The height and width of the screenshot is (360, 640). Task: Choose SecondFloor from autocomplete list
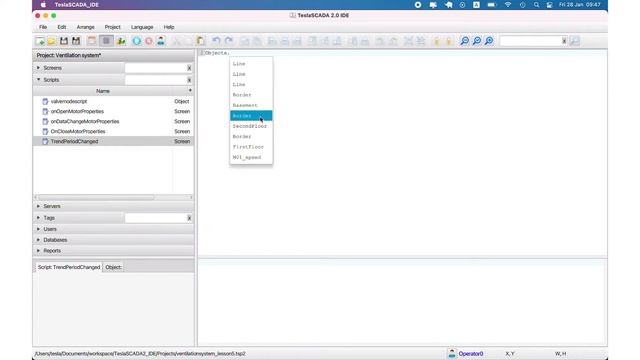coord(251,126)
